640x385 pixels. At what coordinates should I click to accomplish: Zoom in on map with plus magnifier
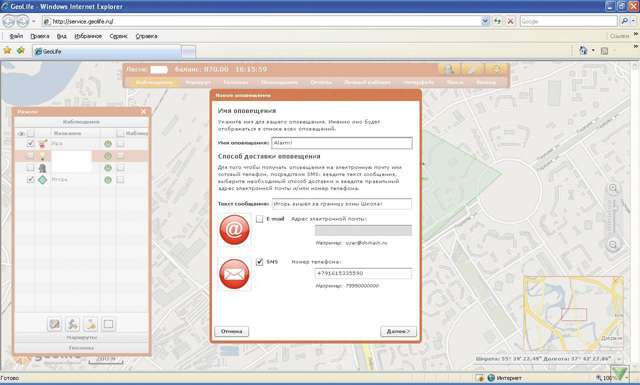click(613, 188)
